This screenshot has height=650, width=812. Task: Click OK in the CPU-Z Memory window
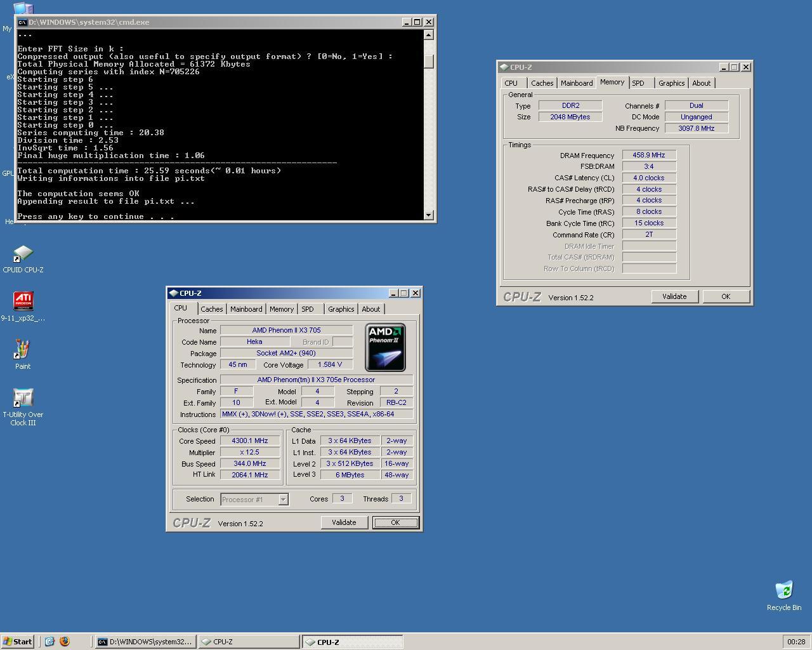[726, 296]
